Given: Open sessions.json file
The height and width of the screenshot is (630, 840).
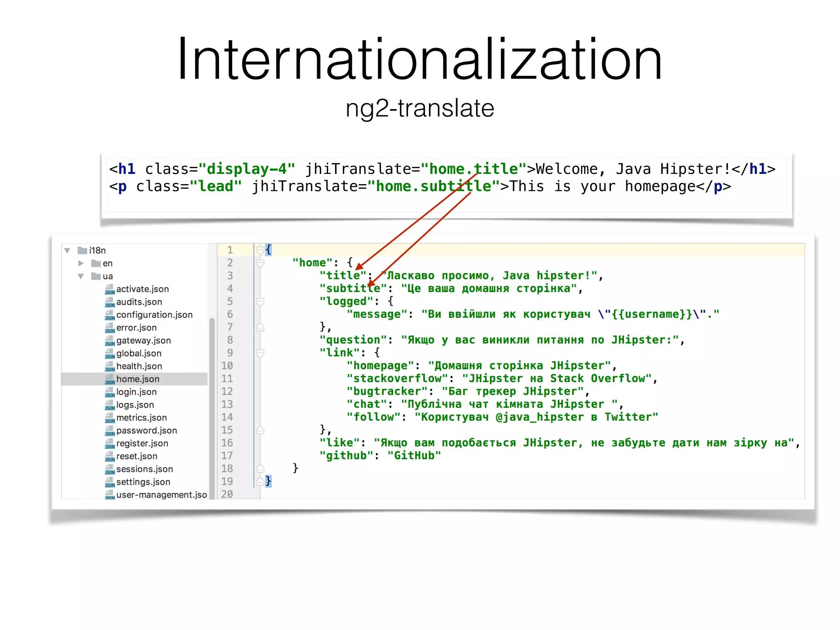Looking at the screenshot, I should click(144, 469).
